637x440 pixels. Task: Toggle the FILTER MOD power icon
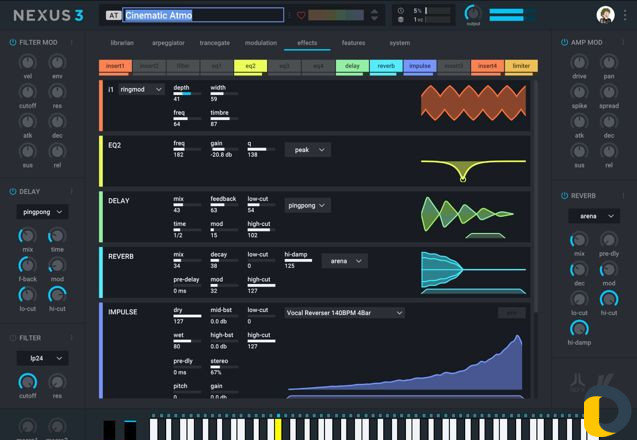tap(13, 42)
